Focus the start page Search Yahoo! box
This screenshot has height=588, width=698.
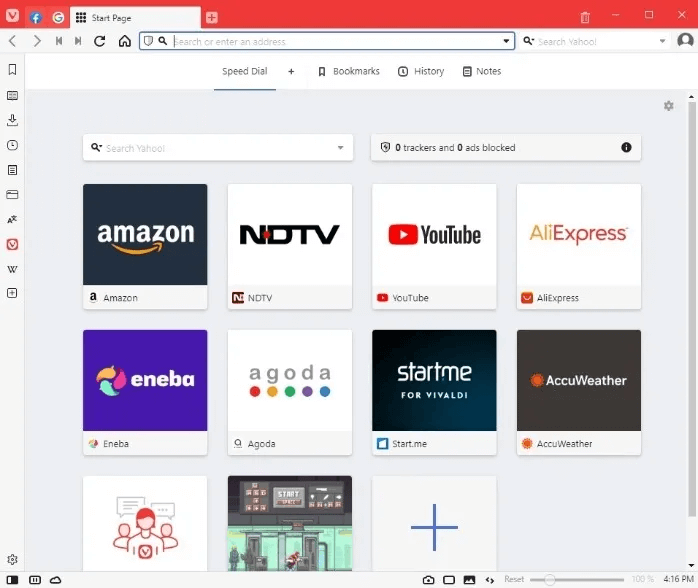coord(218,148)
